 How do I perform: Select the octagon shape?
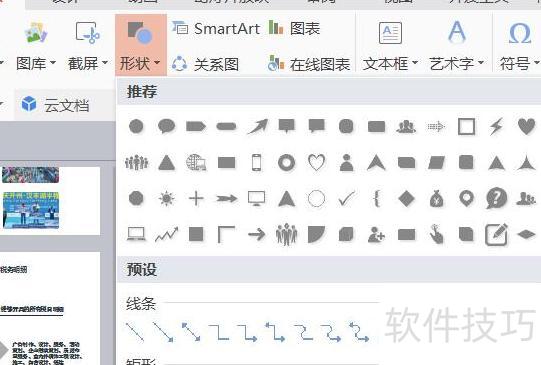[x=136, y=199]
